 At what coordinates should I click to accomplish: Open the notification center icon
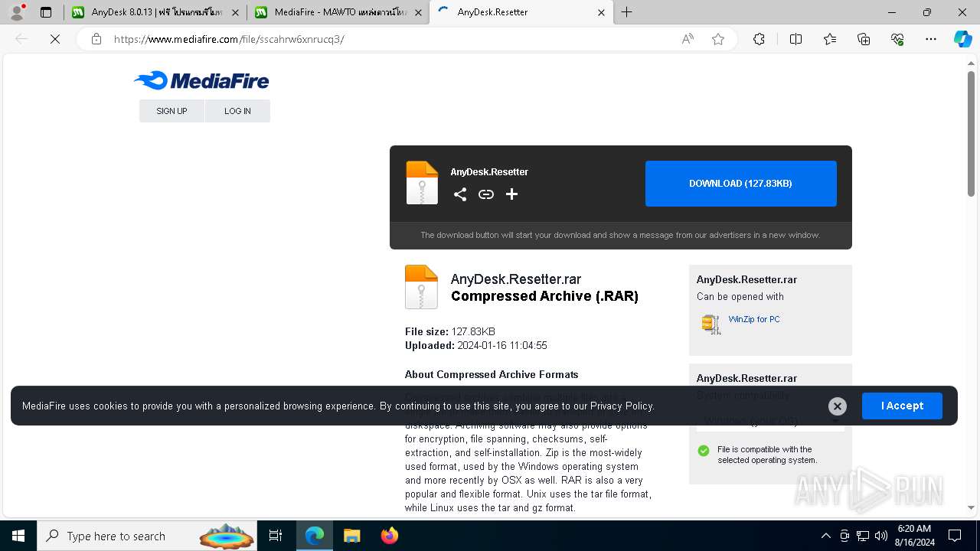955,536
